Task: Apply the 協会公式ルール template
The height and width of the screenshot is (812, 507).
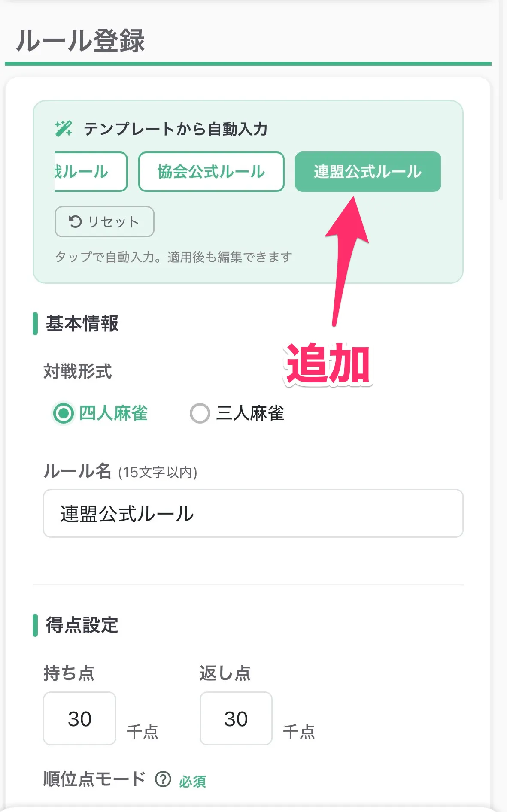Action: [211, 171]
